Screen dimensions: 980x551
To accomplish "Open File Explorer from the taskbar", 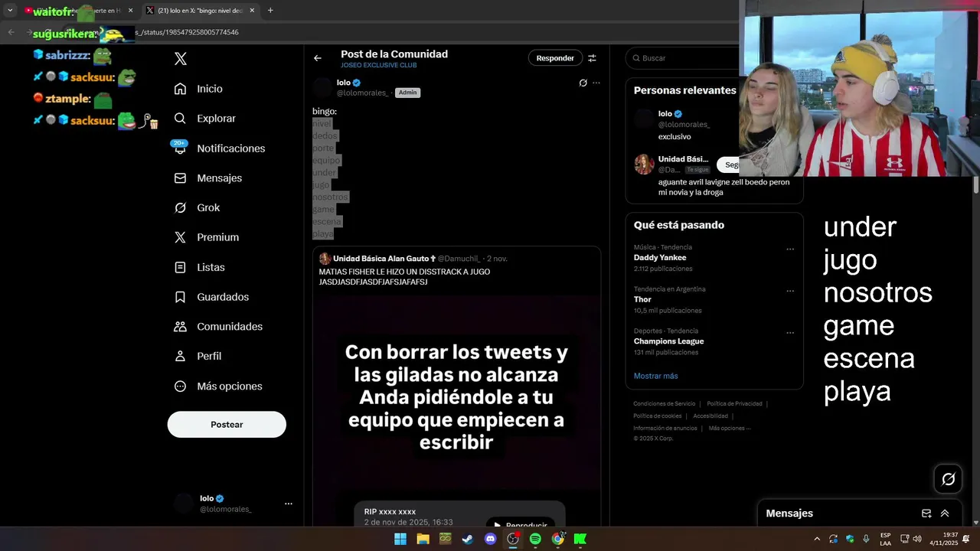I will [x=423, y=539].
